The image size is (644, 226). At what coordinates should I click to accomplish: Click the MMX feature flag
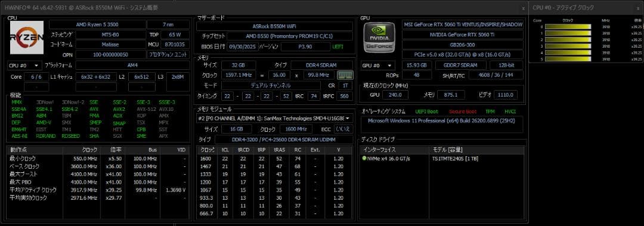tap(17, 103)
